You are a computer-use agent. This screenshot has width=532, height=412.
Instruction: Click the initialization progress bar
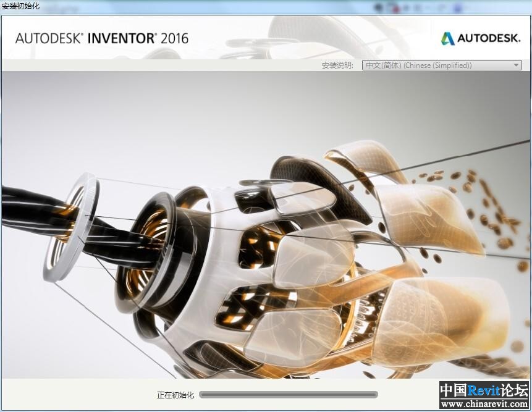[289, 394]
